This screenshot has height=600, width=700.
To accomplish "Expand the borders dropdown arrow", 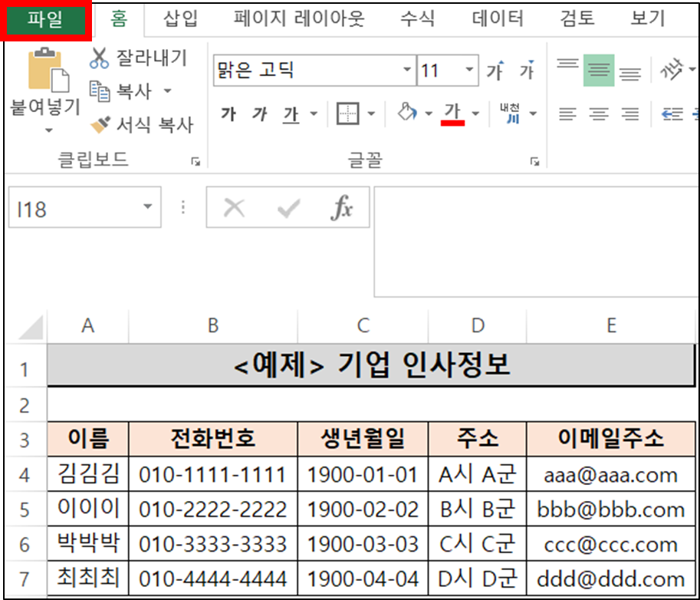I will pos(371,114).
